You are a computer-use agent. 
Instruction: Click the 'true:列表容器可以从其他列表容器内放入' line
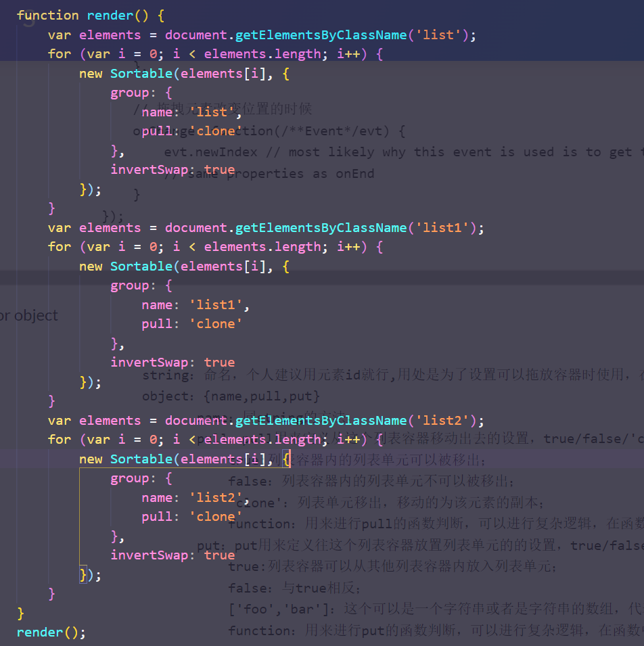392,566
